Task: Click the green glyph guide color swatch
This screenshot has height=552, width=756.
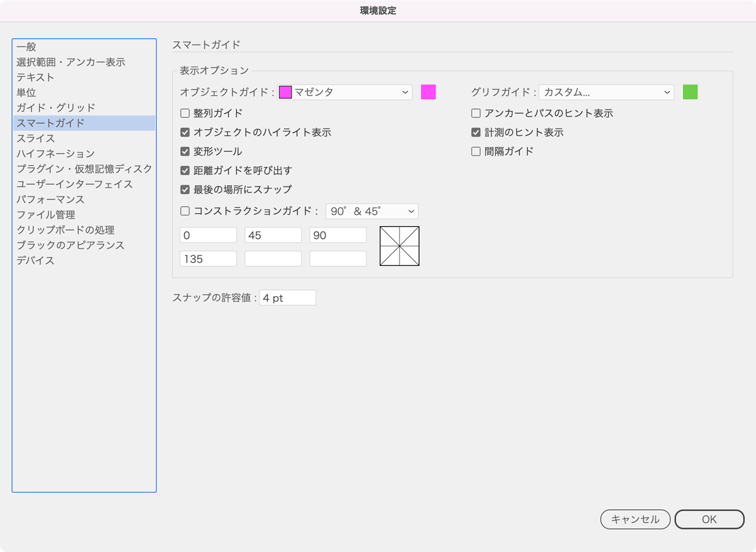Action: pyautogui.click(x=690, y=92)
